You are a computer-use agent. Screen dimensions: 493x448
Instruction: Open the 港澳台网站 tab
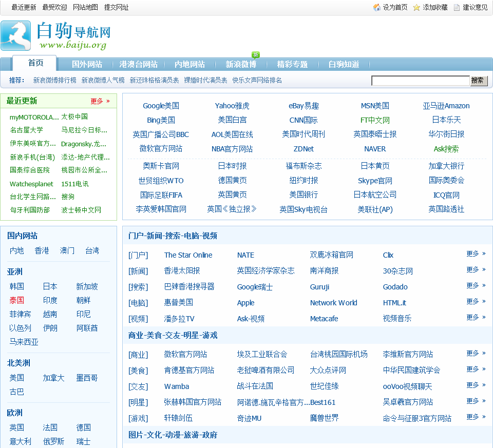tap(138, 65)
